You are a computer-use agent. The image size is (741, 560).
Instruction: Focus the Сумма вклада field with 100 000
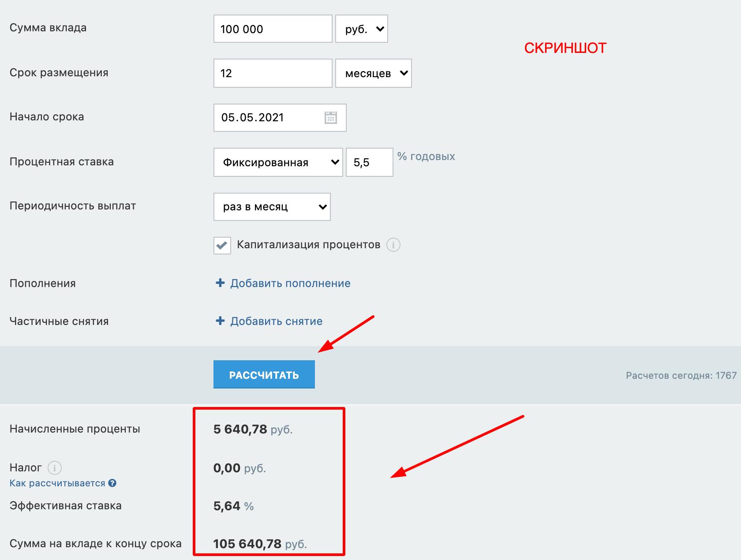pyautogui.click(x=273, y=29)
